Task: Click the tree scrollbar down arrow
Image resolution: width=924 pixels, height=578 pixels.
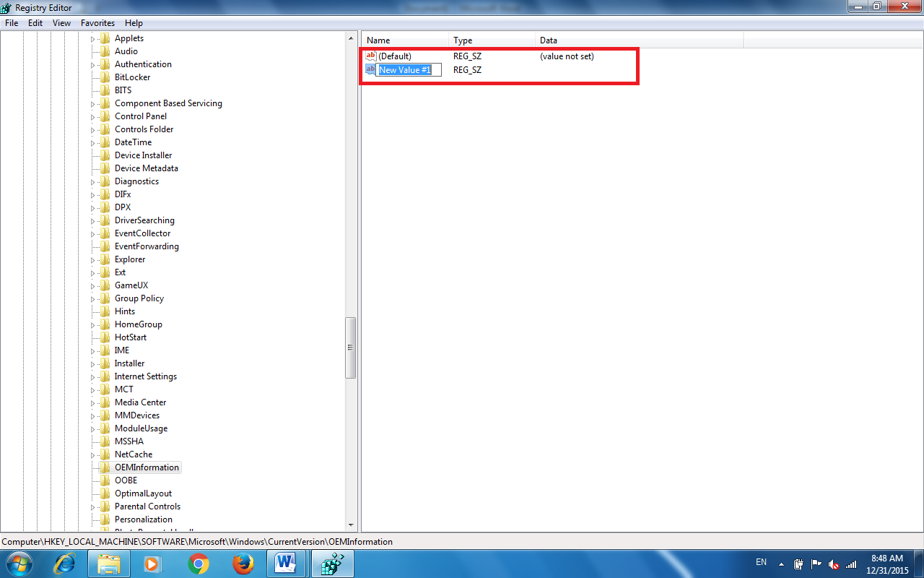Action: click(352, 525)
